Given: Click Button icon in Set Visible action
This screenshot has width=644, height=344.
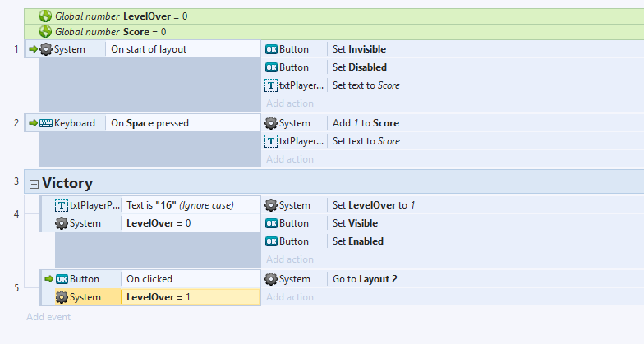Looking at the screenshot, I should (x=271, y=223).
